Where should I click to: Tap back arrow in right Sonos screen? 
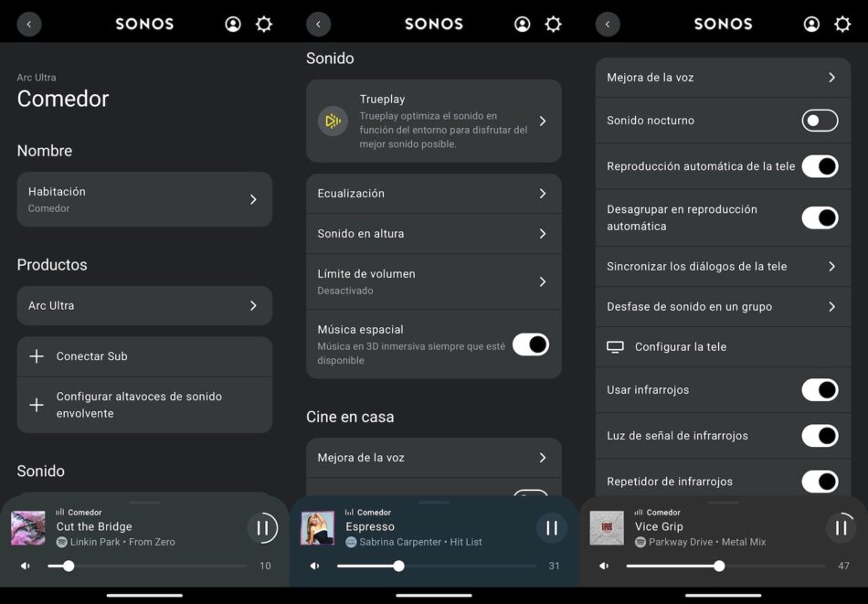click(x=608, y=25)
